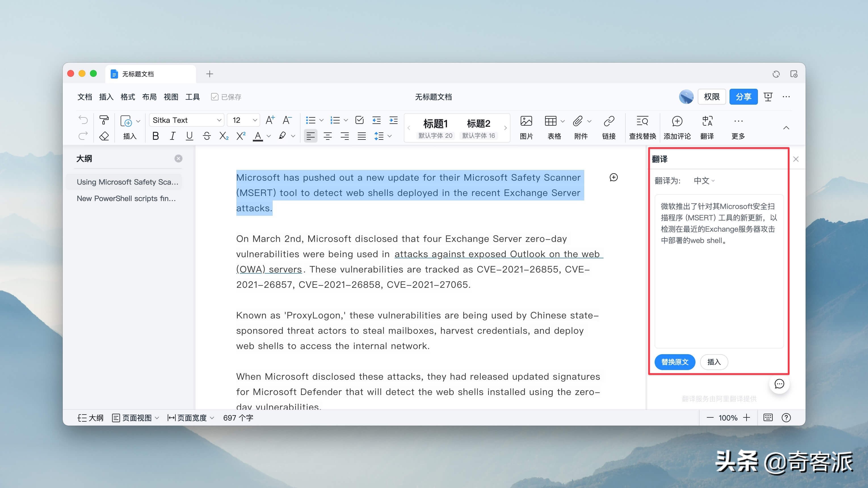The width and height of the screenshot is (868, 488).
Task: Click 添加评论 add comment icon
Action: tap(677, 127)
